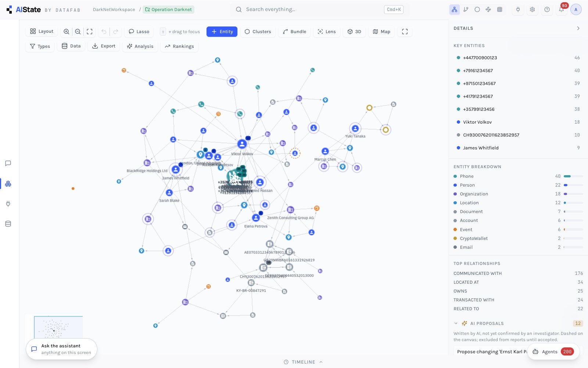
Task: Open the Layout dropdown
Action: [x=42, y=32]
